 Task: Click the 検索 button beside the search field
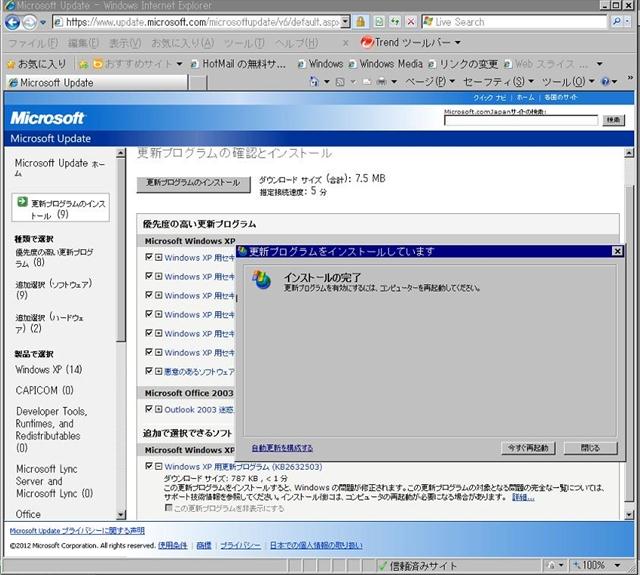point(613,120)
